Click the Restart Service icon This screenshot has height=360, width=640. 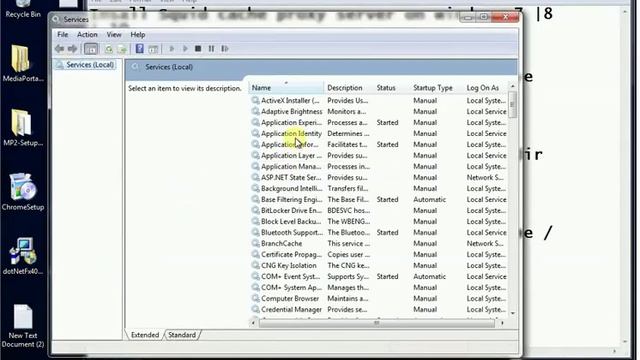tap(225, 49)
